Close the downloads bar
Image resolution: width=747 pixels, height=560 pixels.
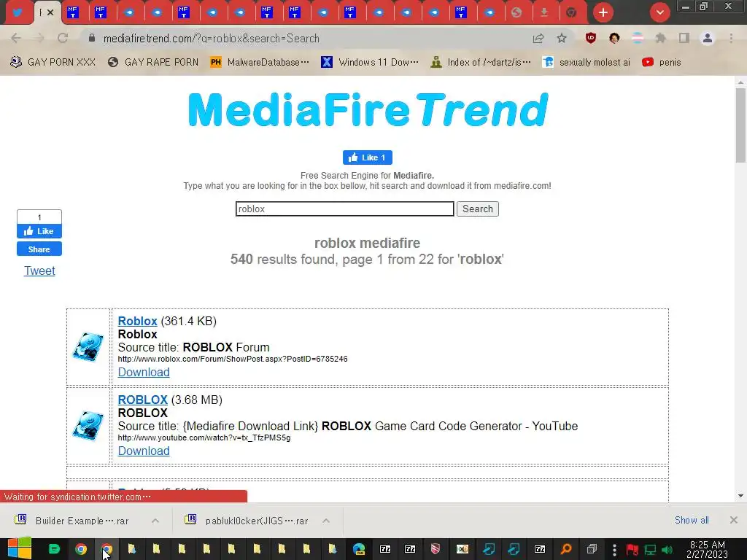point(734,520)
